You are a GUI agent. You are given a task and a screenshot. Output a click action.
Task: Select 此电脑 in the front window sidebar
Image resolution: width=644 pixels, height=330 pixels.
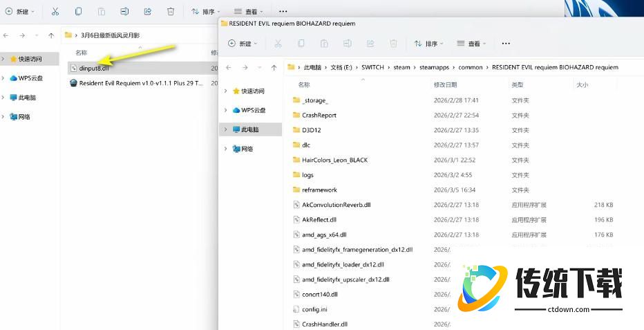pos(250,129)
